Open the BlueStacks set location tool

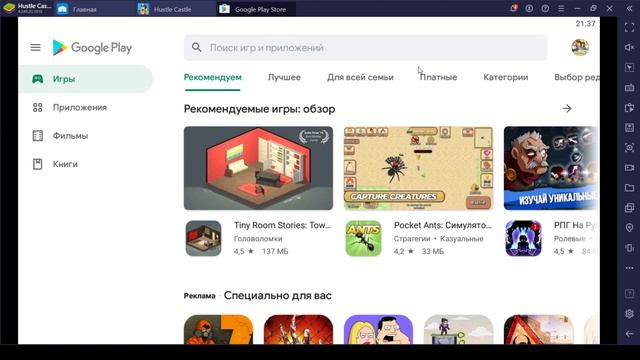coord(629,228)
